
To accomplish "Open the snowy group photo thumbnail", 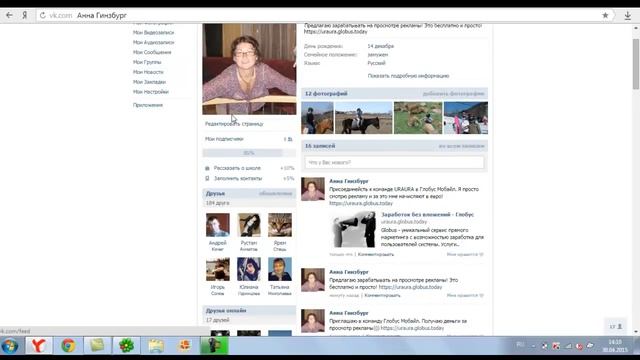I will 466,118.
